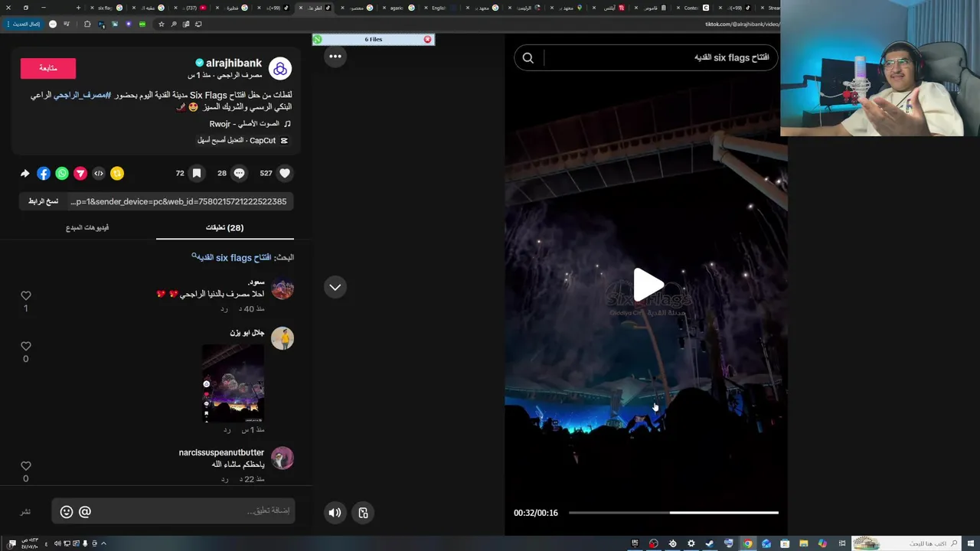Open more share options arrow
This screenshot has width=980, height=551.
[24, 173]
